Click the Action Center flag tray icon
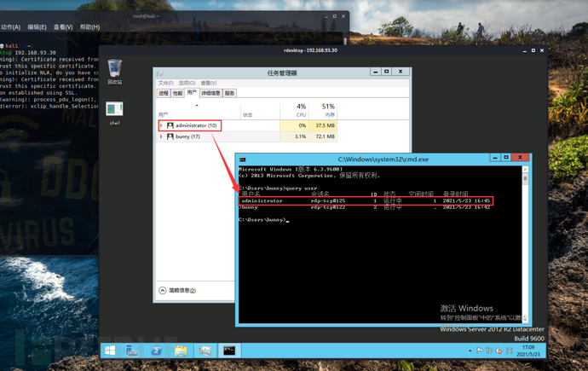 pos(479,351)
